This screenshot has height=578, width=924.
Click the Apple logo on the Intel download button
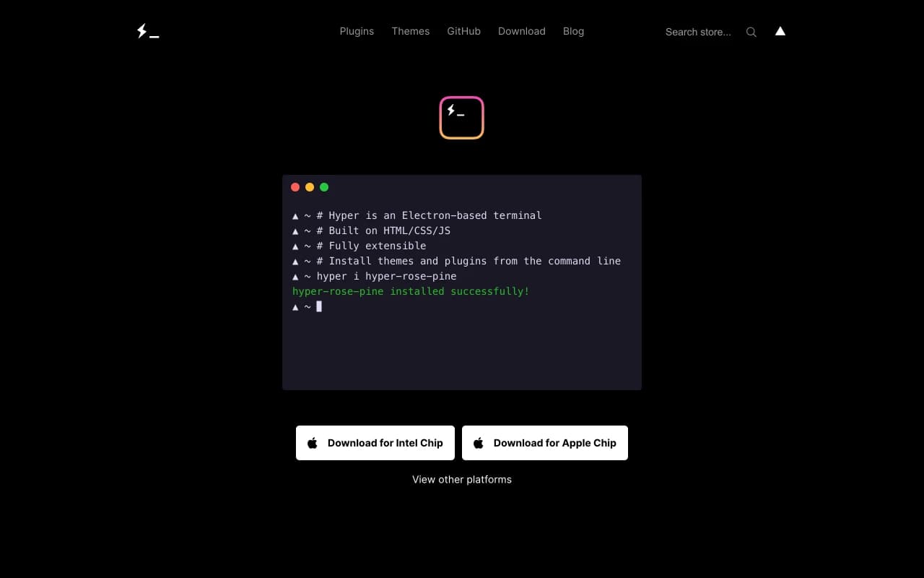312,443
